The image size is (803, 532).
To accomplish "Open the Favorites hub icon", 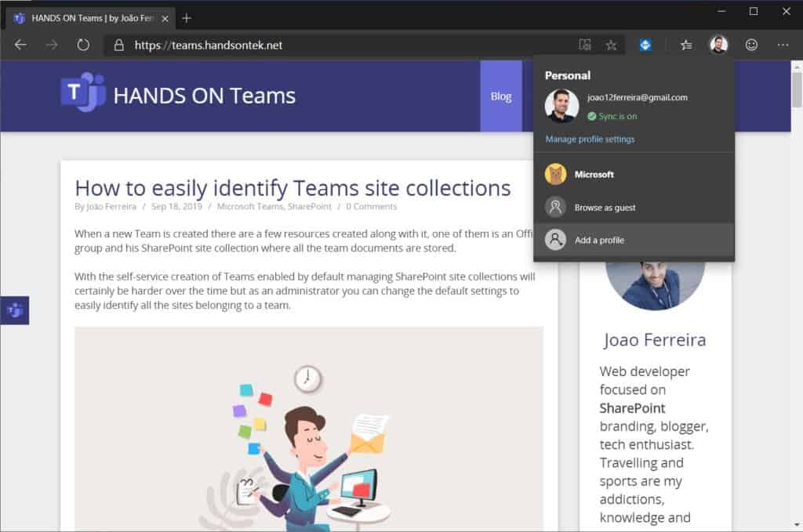I will click(685, 45).
